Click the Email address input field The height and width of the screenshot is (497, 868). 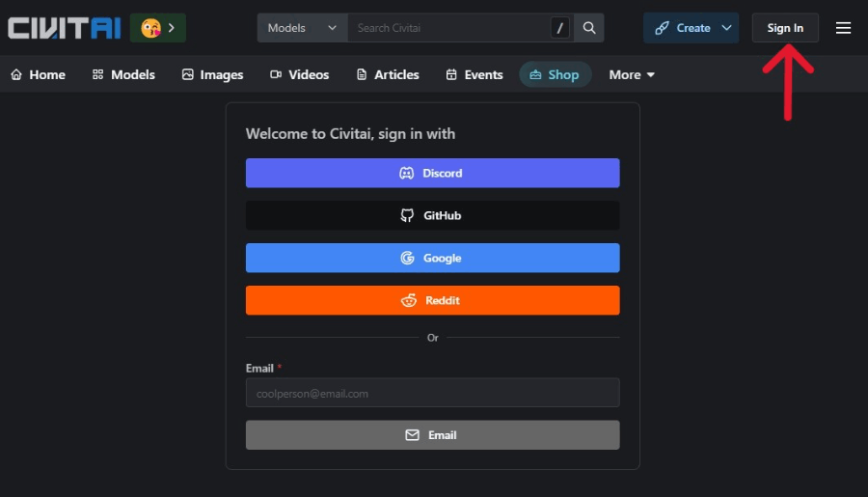pos(432,393)
